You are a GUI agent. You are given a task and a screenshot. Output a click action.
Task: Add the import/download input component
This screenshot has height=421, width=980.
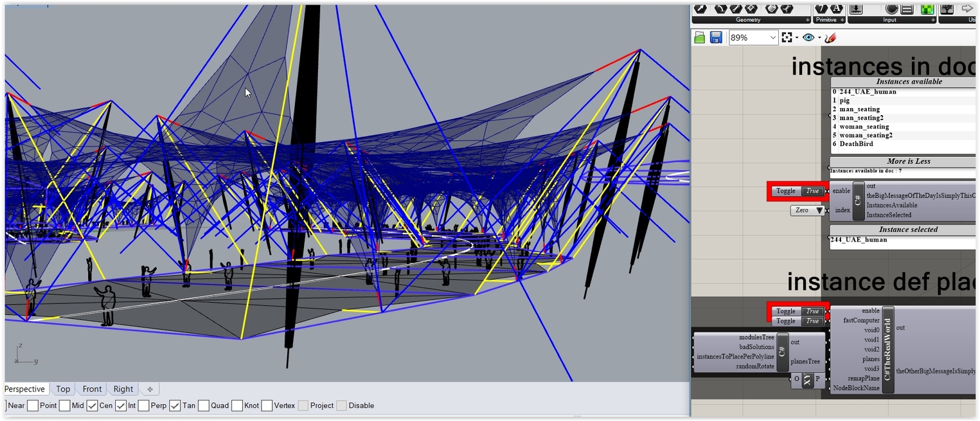point(856,8)
